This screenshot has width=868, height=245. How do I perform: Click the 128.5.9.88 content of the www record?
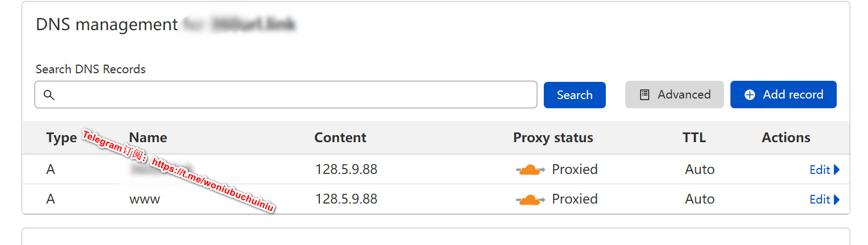(x=346, y=199)
